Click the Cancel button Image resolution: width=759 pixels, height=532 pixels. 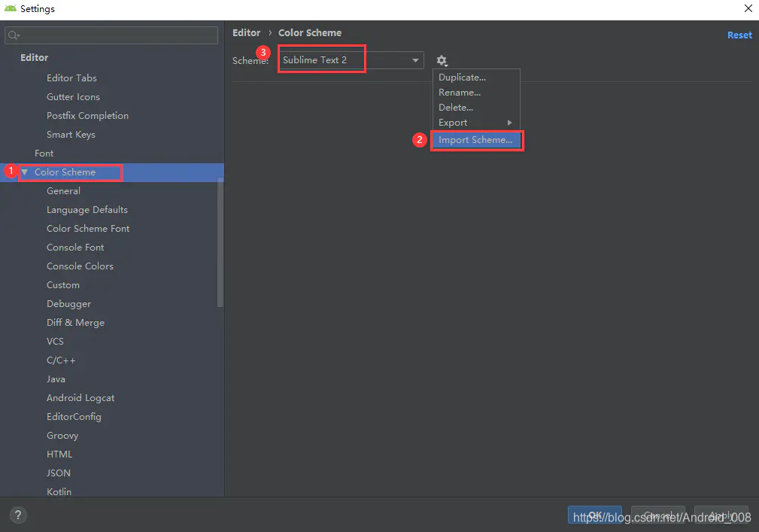point(658,515)
